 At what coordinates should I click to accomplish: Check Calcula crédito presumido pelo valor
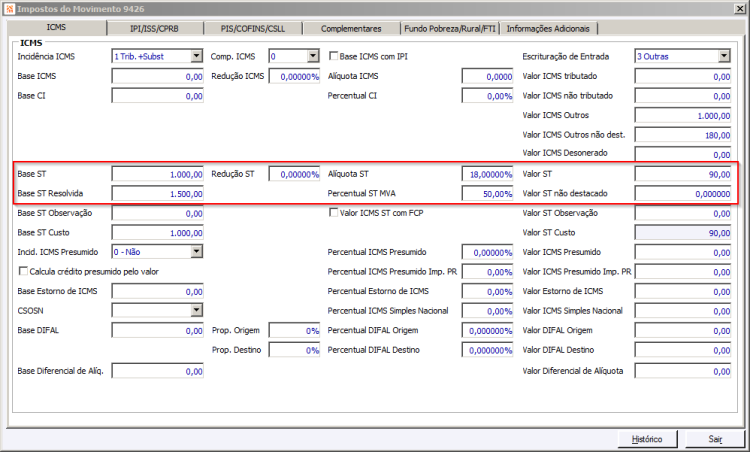[23, 271]
